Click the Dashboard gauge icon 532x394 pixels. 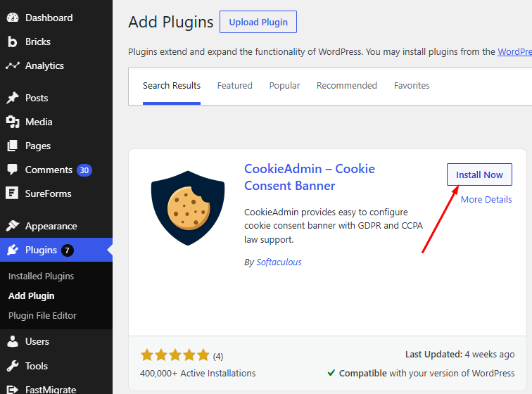13,18
